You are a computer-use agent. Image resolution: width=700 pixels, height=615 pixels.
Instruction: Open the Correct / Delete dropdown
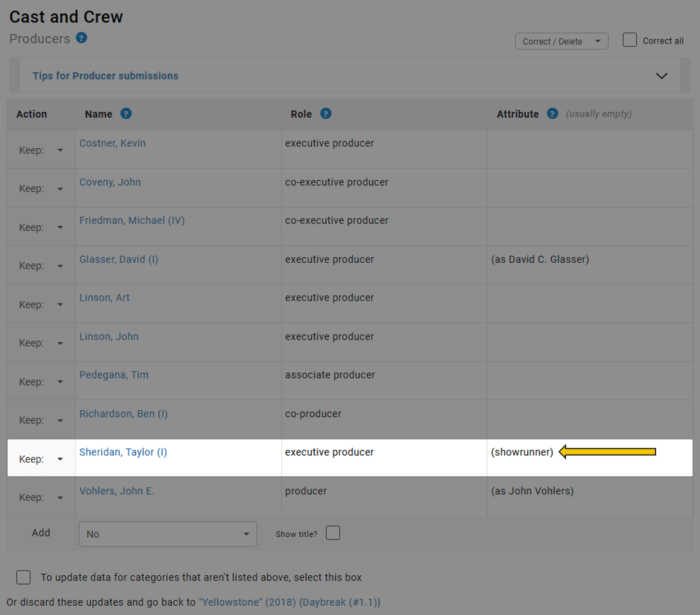click(561, 41)
